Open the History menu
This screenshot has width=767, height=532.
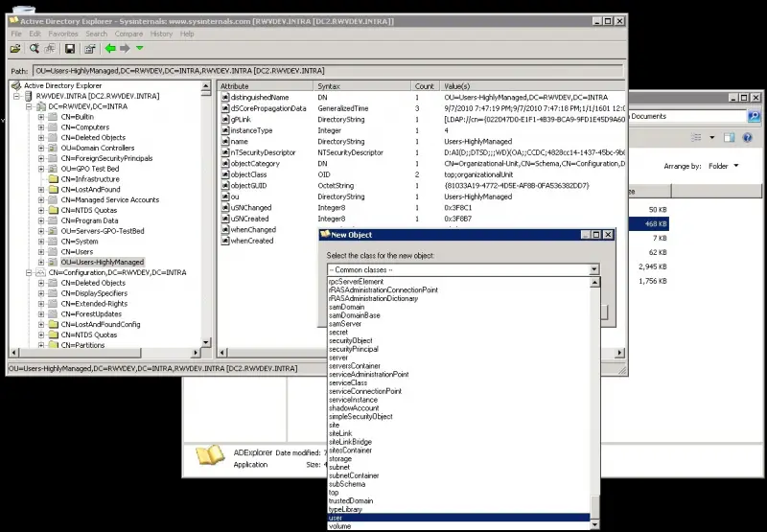(x=161, y=34)
